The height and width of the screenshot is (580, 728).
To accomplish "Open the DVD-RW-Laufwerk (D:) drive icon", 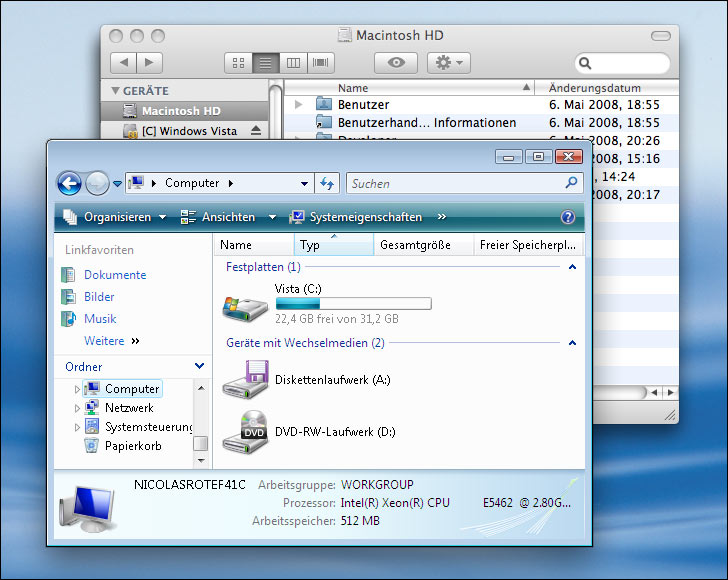I will (x=245, y=432).
